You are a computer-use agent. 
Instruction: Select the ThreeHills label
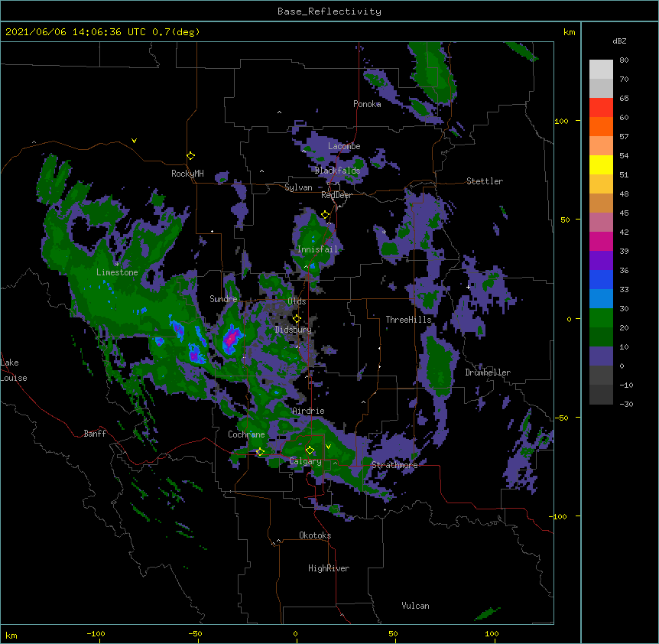pyautogui.click(x=408, y=320)
